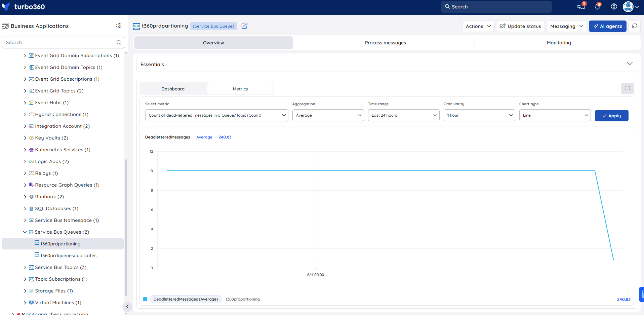
Task: Collapse the Service Bus Queues tree node
Action: pyautogui.click(x=25, y=232)
